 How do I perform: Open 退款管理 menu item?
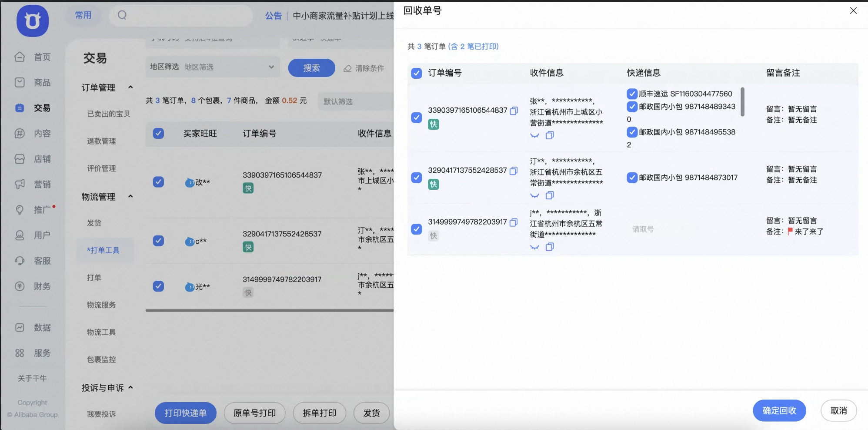point(101,141)
